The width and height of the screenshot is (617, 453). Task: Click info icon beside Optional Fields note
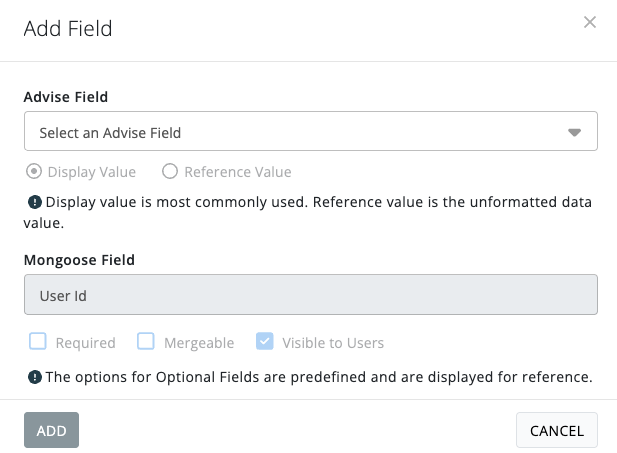(35, 377)
